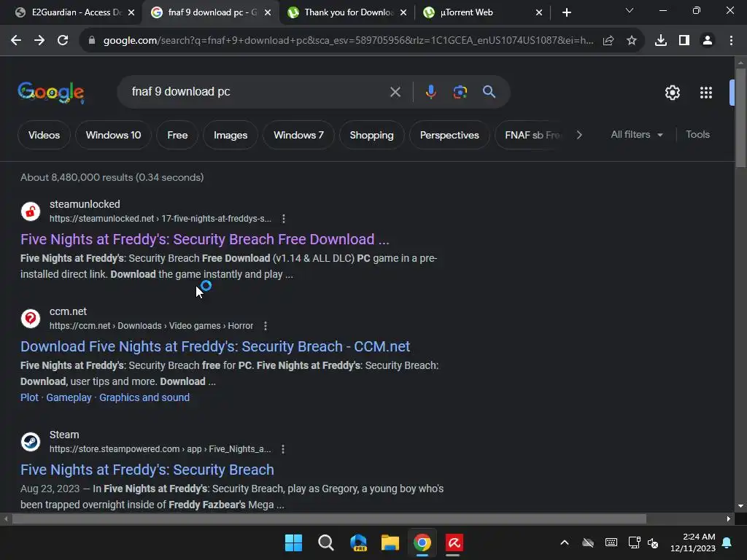
Task: Apply the Free filter chip
Action: [177, 135]
